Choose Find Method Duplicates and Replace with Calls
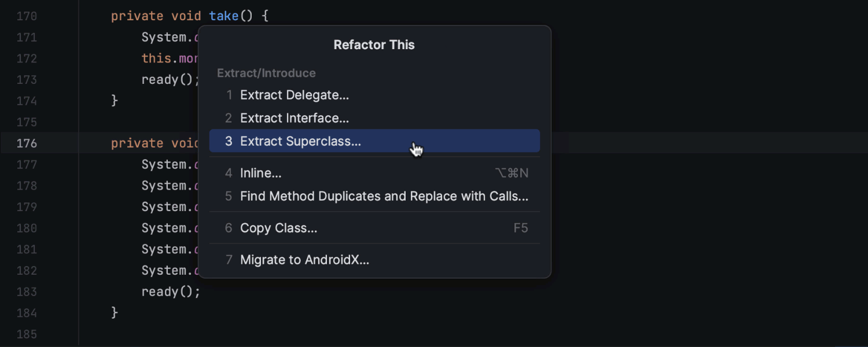 pyautogui.click(x=384, y=196)
